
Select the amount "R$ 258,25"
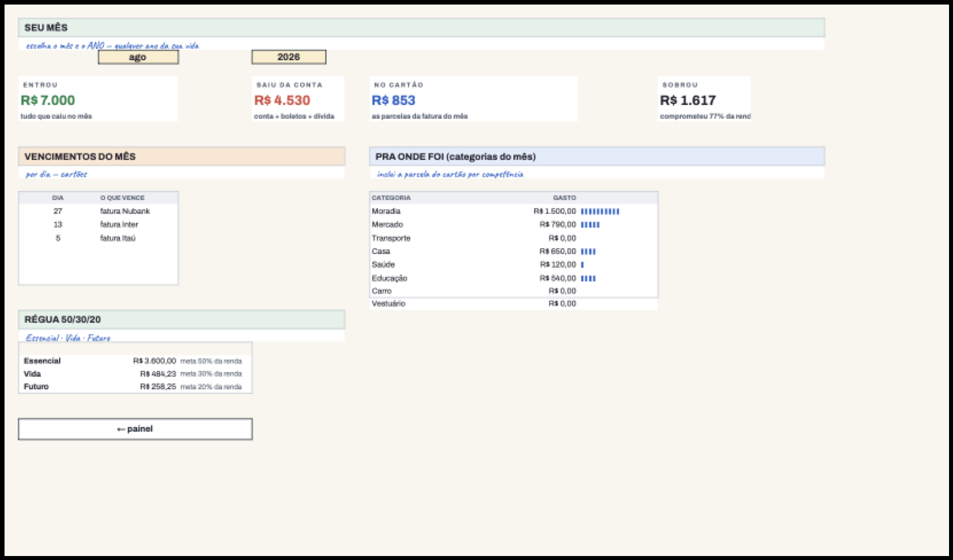(158, 386)
